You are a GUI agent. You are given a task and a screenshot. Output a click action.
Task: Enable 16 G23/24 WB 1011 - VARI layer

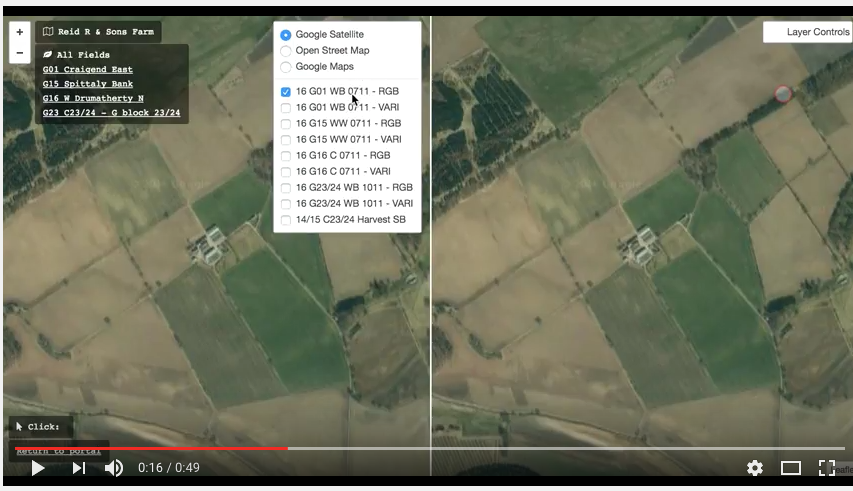(x=286, y=204)
